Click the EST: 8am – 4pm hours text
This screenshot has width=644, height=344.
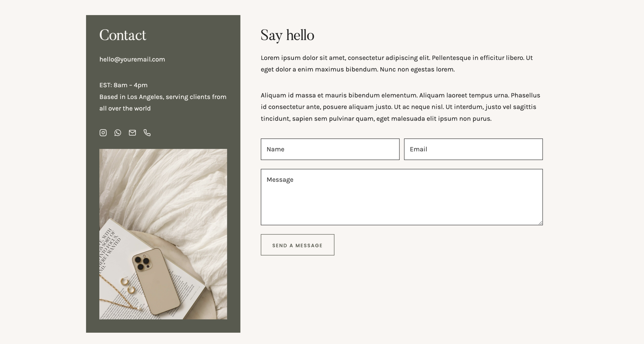[x=123, y=85]
